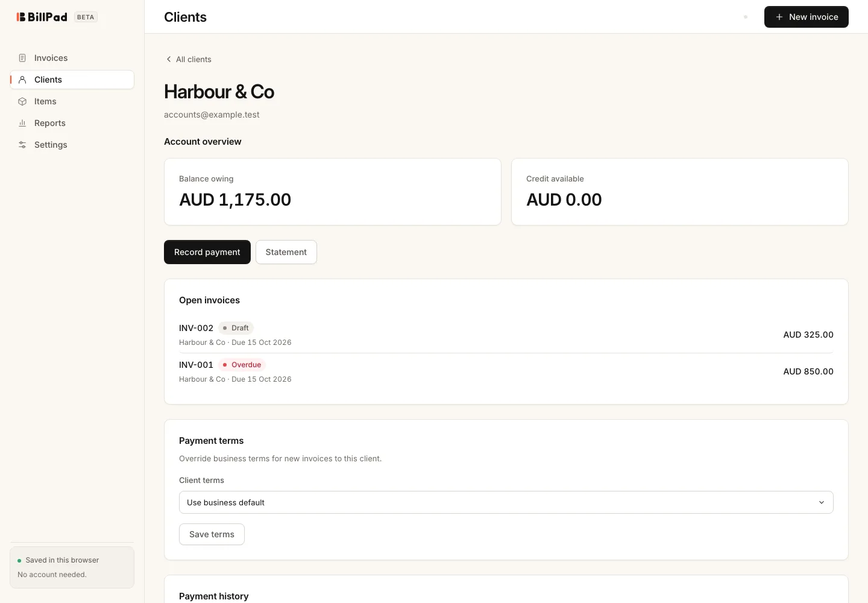This screenshot has width=868, height=603.
Task: Save the client payment terms
Action: [x=212, y=534]
